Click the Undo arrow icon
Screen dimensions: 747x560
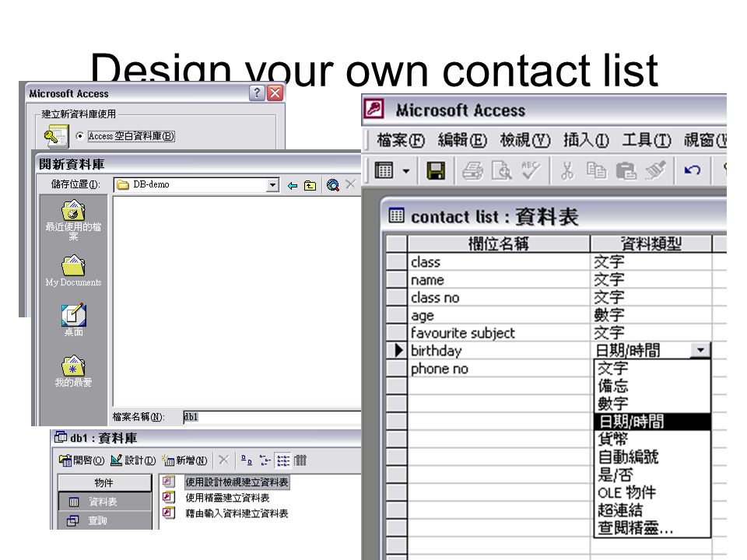(x=692, y=170)
